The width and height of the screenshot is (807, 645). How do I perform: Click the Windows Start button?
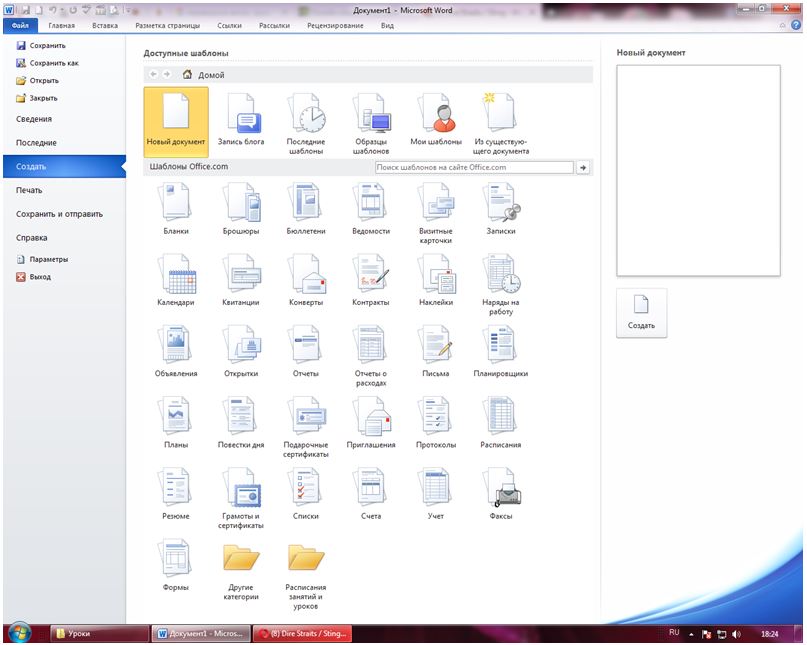19,633
